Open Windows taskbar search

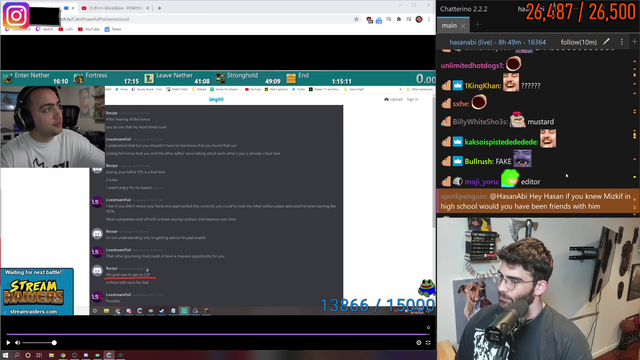tap(17, 355)
